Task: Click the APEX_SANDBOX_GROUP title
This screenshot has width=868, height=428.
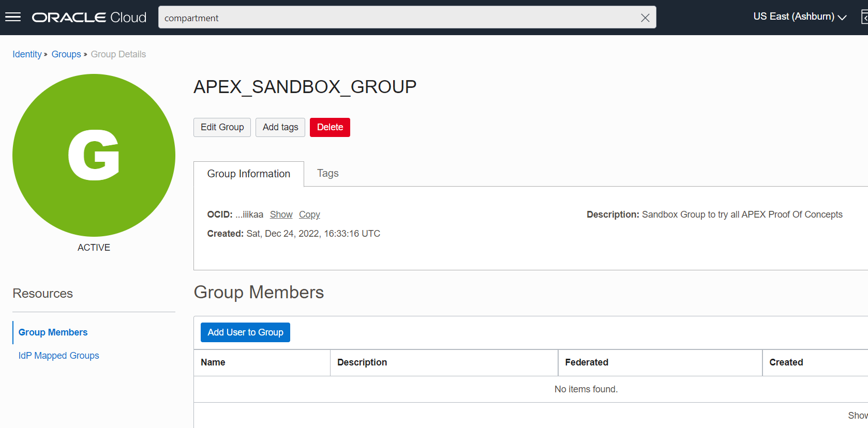Action: [305, 87]
